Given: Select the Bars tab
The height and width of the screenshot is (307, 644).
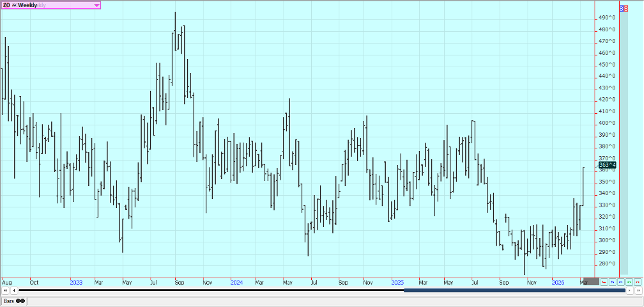Looking at the screenshot, I should pos(13,301).
